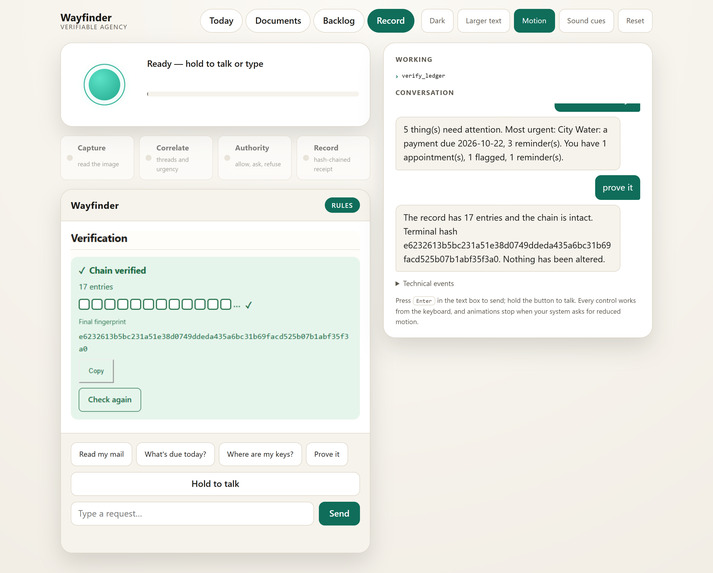Click the Verification heading
Viewport: 713px width, 573px height.
tap(99, 238)
